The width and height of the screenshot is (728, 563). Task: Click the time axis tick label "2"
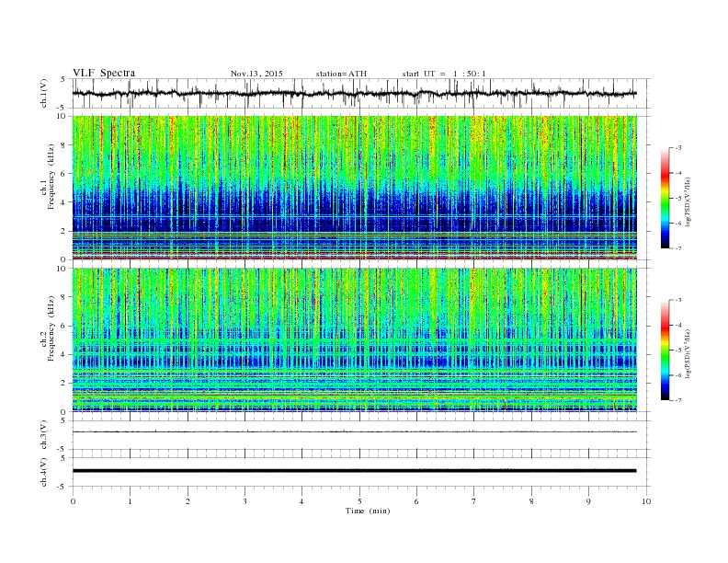(x=188, y=501)
